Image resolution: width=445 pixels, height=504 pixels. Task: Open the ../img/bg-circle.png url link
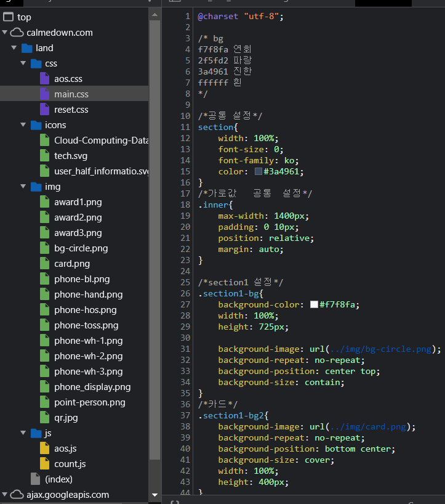click(381, 349)
